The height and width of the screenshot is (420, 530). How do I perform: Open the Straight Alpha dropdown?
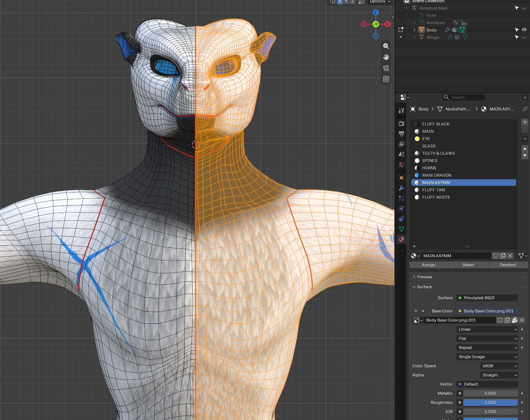pos(499,375)
